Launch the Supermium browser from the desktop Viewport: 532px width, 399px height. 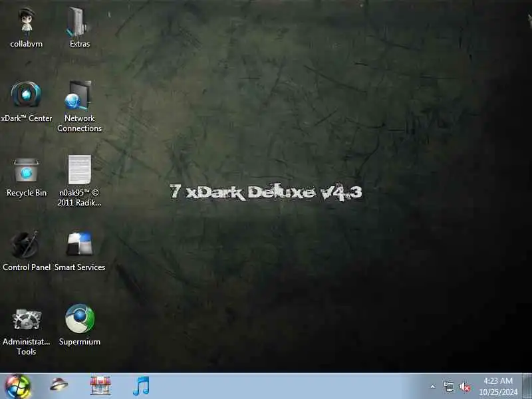click(x=80, y=325)
